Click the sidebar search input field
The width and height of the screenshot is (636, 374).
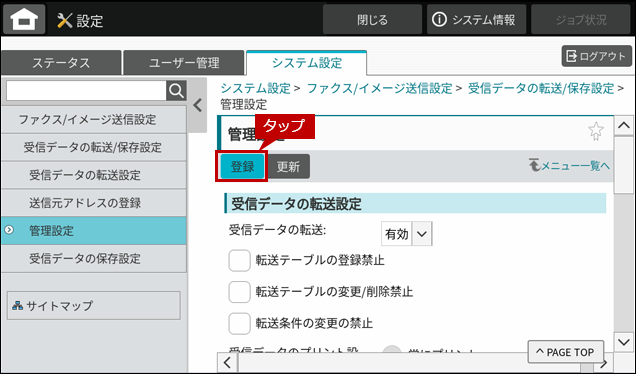point(86,90)
